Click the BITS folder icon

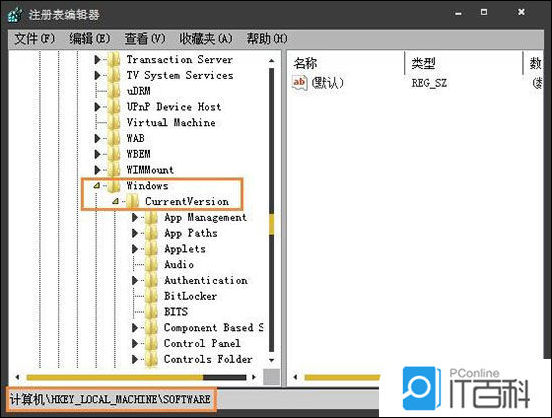[151, 312]
